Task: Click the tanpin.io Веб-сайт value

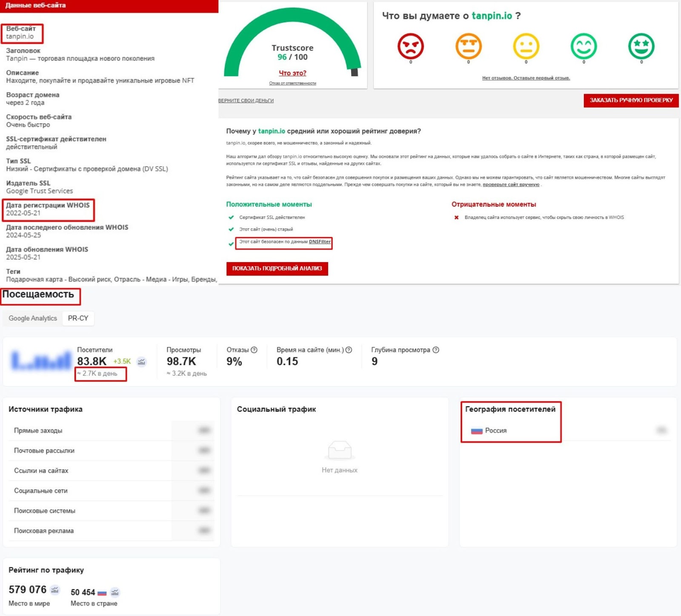Action: point(20,37)
